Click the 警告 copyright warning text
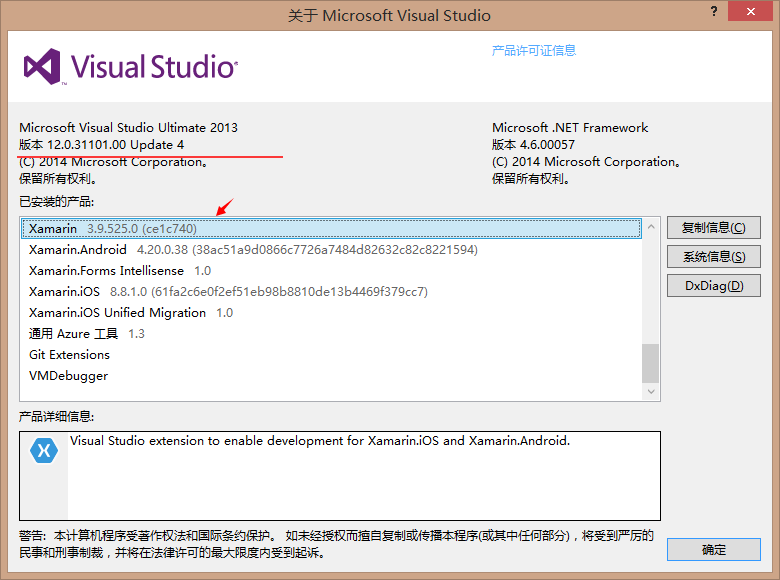Image resolution: width=780 pixels, height=580 pixels. coord(336,544)
